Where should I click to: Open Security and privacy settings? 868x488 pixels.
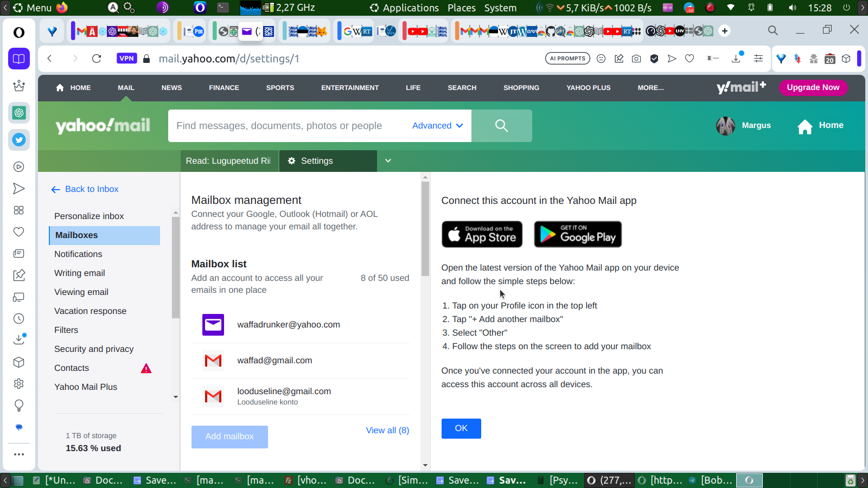coord(94,349)
